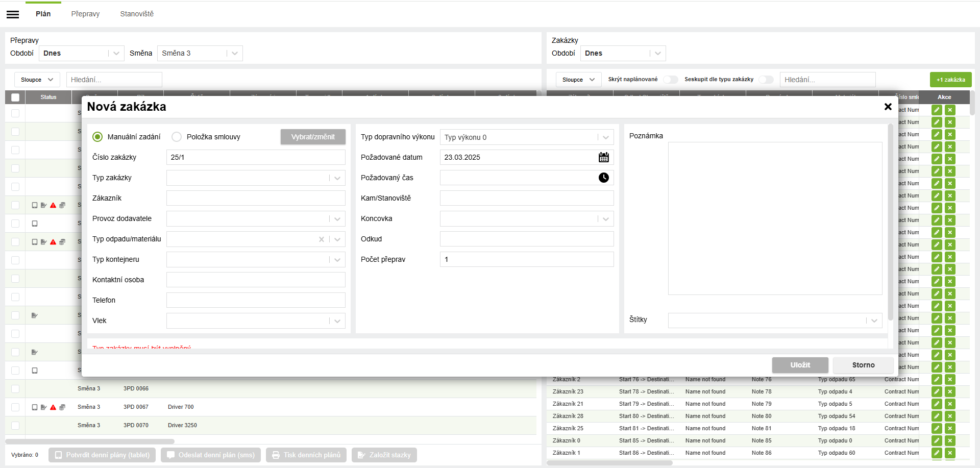This screenshot has width=980, height=468.
Task: Click the Nová zakázka dialog vertical scrollbar
Action: [891, 222]
